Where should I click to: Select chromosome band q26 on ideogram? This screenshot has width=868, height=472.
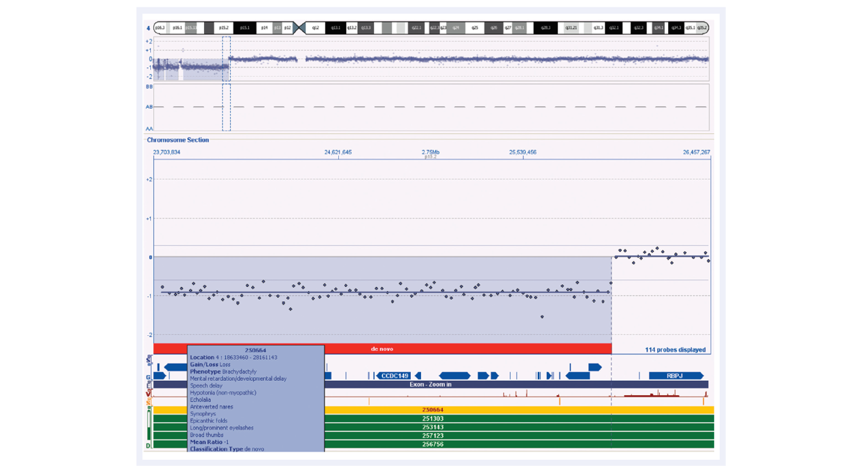point(494,28)
